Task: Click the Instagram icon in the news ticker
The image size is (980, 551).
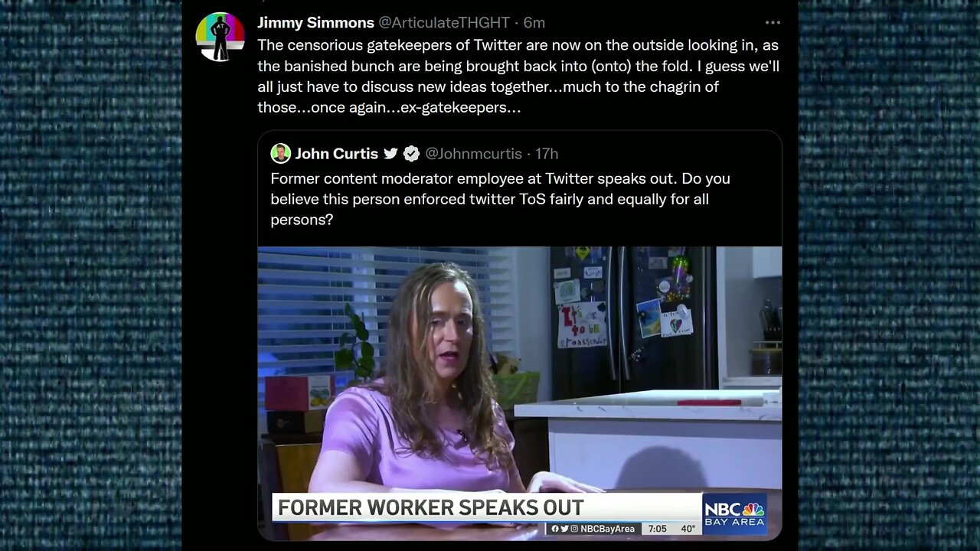Action: pyautogui.click(x=573, y=529)
